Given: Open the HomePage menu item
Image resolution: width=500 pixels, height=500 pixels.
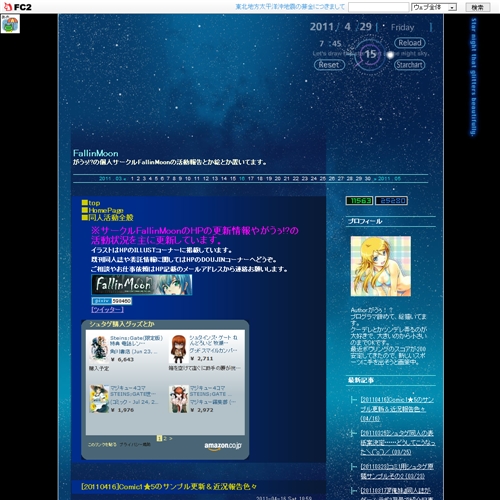Looking at the screenshot, I should [x=106, y=210].
